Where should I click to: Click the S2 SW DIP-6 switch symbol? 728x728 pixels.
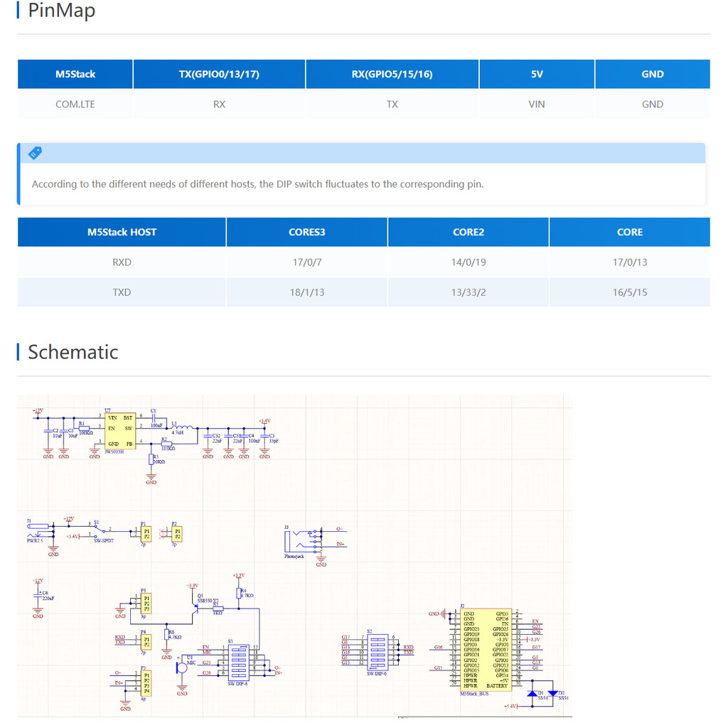pyautogui.click(x=378, y=651)
